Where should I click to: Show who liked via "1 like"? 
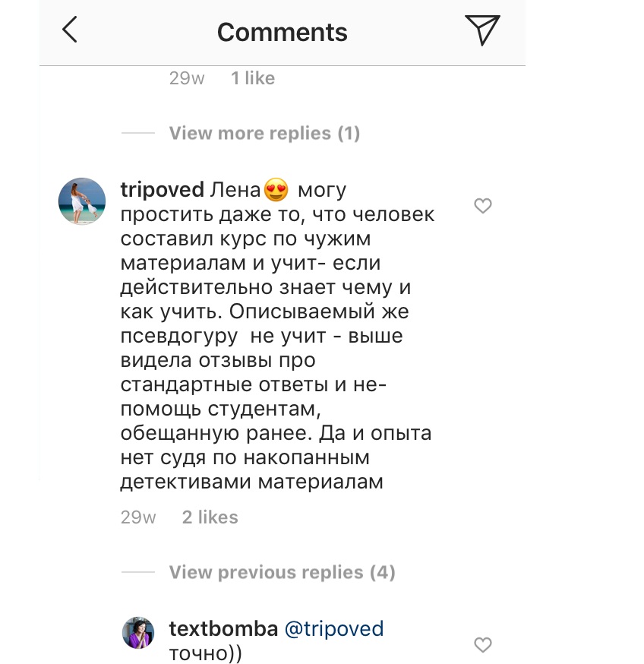click(x=253, y=78)
